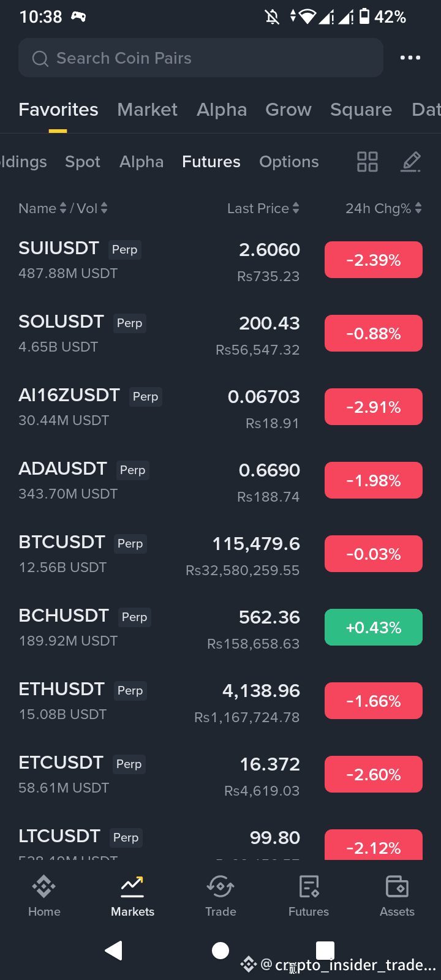The width and height of the screenshot is (441, 980).
Task: Switch to grid layout view icon
Action: coord(367,162)
